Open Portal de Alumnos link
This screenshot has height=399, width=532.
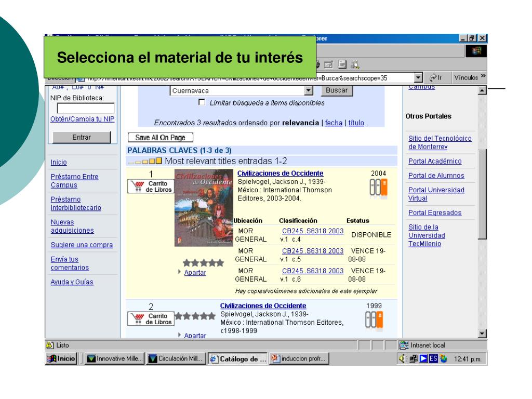[436, 176]
